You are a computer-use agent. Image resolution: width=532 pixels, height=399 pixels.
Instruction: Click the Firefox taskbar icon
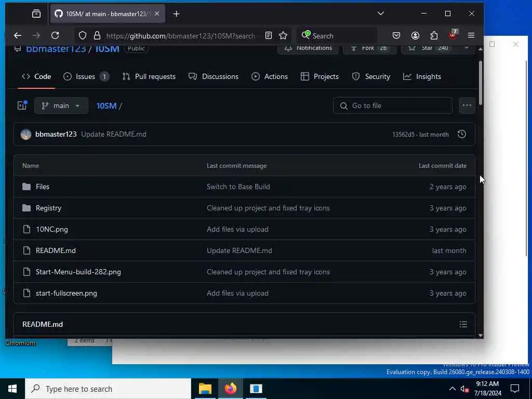coord(230,389)
